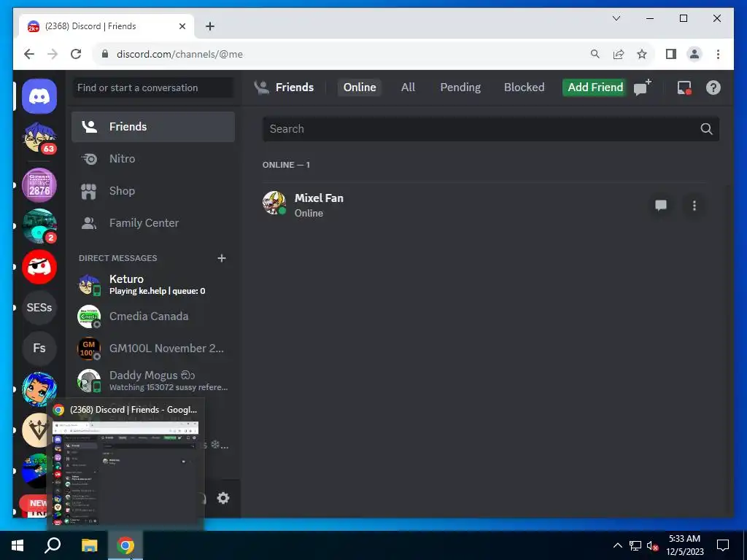Open a new Chrome tab
Viewport: 747px width, 560px height.
tap(210, 26)
